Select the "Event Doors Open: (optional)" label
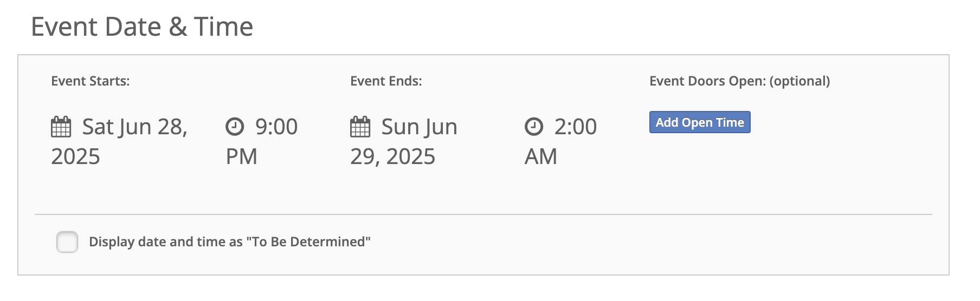 [740, 81]
